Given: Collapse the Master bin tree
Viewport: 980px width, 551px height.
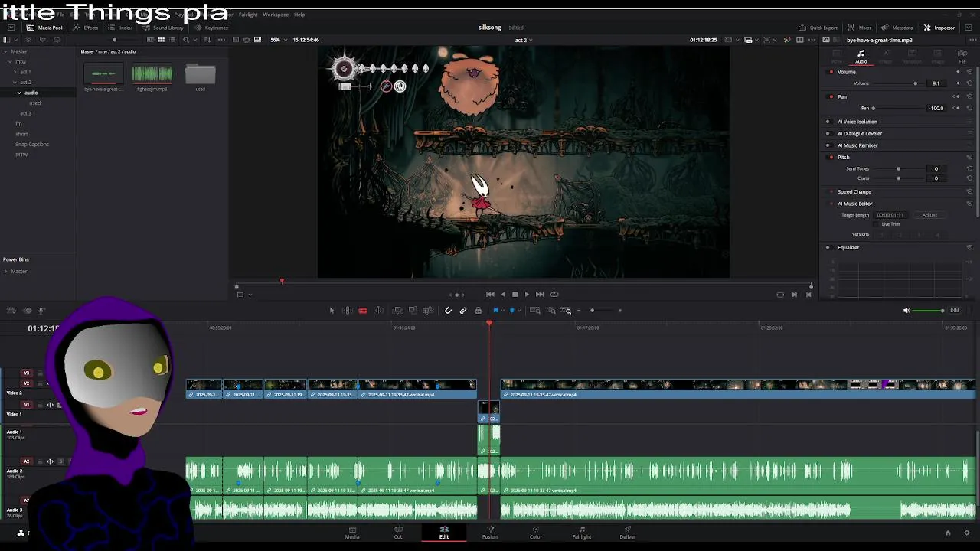Looking at the screenshot, I should tap(5, 51).
